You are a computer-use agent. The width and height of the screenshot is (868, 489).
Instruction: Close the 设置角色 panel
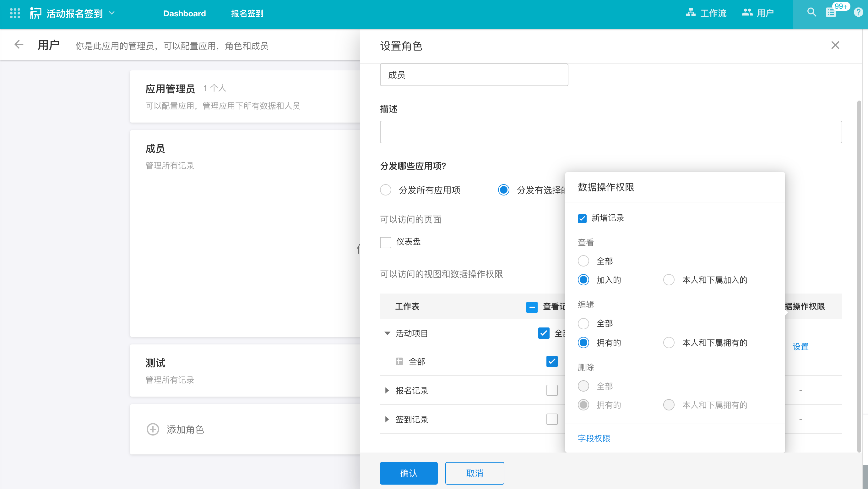835,45
